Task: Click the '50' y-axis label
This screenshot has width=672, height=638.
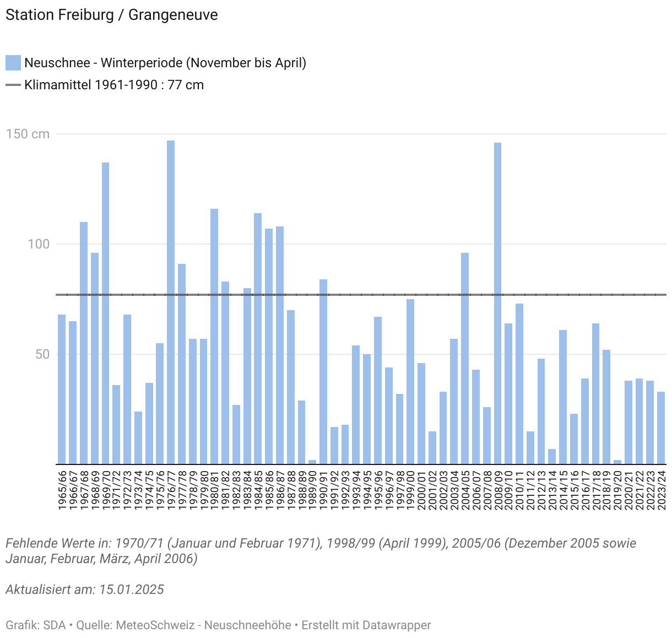Action: pos(42,354)
